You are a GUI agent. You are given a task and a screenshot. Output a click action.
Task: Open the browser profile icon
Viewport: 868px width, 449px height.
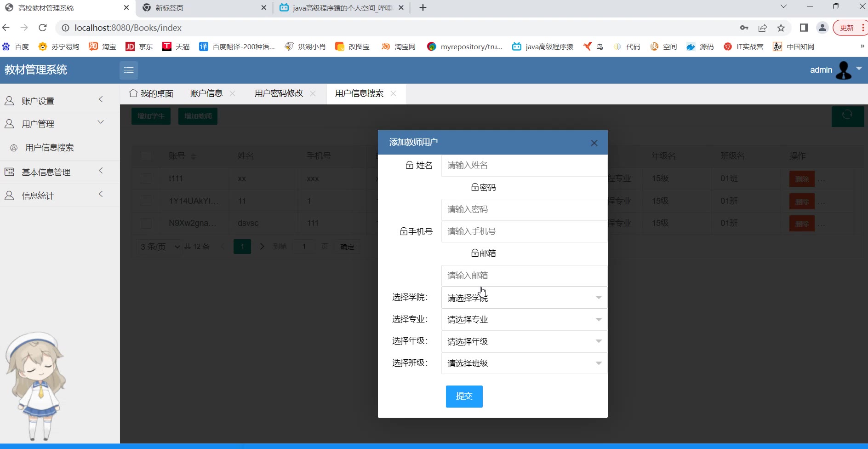822,28
